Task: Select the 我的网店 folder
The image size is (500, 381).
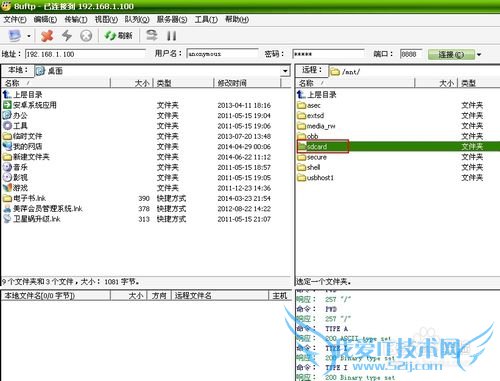Action: pyautogui.click(x=23, y=146)
